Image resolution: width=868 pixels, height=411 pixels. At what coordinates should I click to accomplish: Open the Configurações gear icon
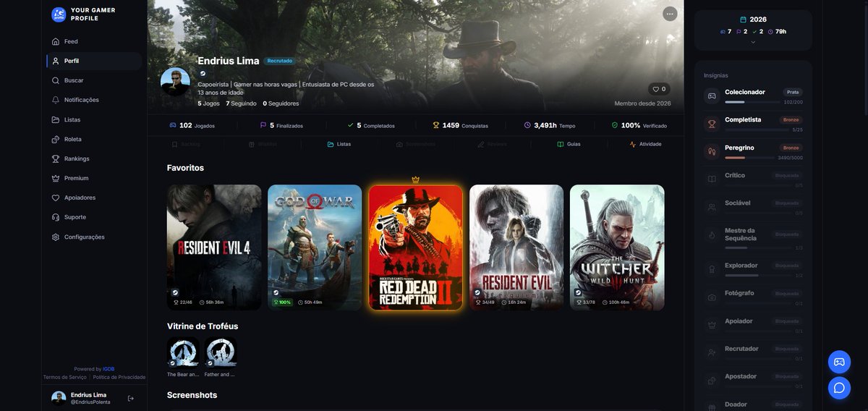[56, 237]
